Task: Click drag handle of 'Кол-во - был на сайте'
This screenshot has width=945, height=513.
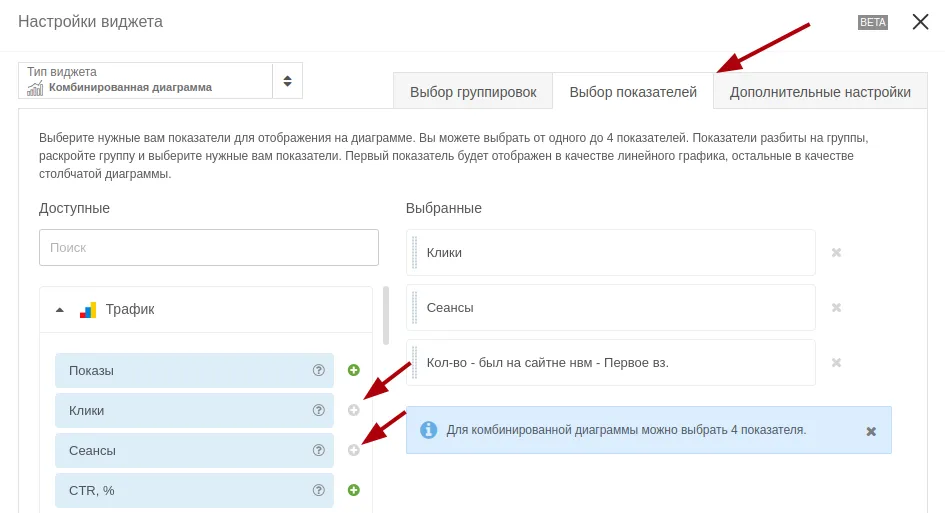Action: point(415,362)
